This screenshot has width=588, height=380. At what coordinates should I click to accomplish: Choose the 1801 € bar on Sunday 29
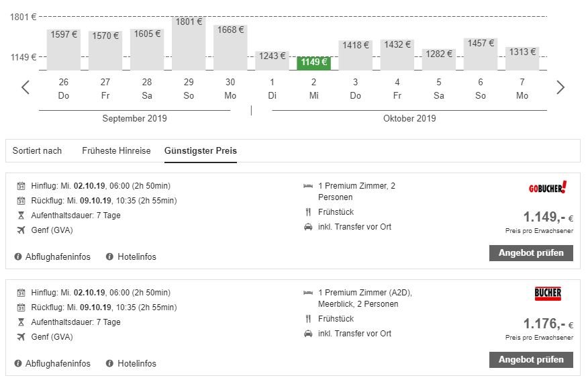[x=189, y=44]
